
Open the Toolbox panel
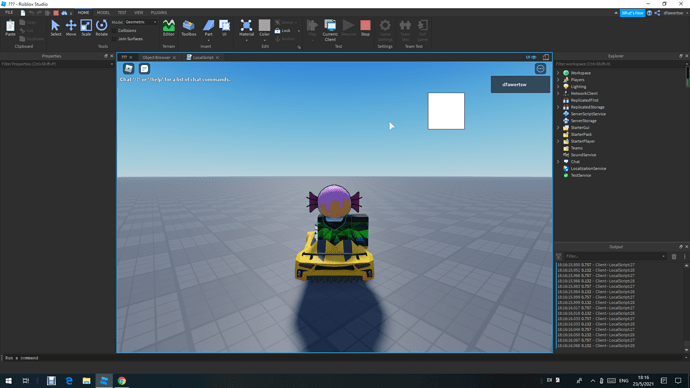pyautogui.click(x=189, y=28)
